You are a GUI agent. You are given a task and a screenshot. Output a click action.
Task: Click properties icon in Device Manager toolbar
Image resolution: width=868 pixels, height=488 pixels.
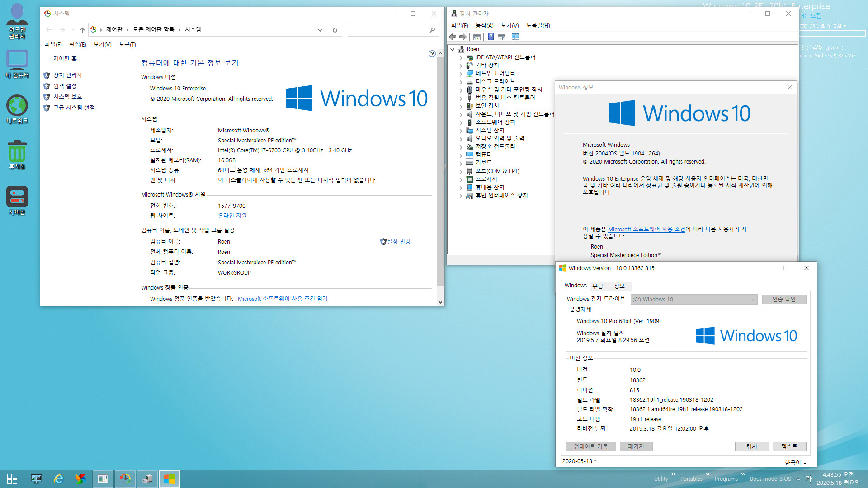(x=477, y=37)
